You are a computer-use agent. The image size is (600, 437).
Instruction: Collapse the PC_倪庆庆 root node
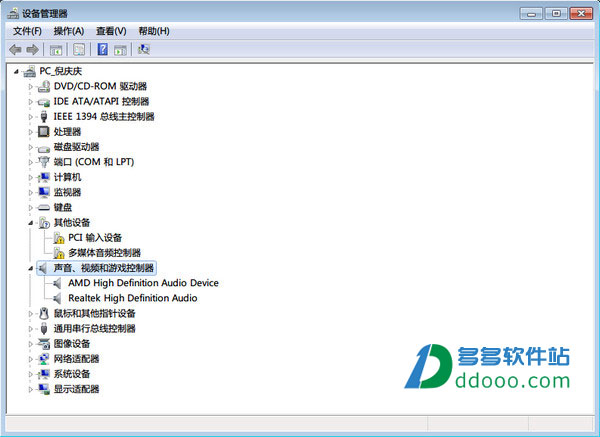(16, 71)
